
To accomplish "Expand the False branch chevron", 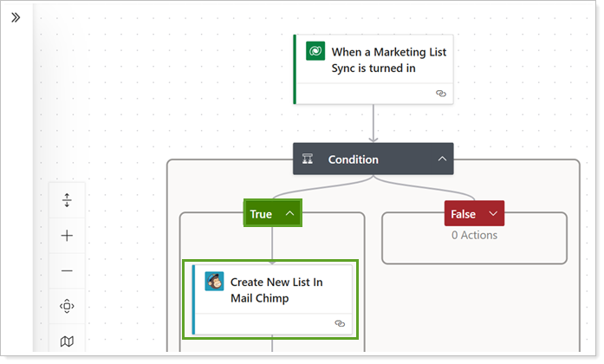I will [492, 214].
